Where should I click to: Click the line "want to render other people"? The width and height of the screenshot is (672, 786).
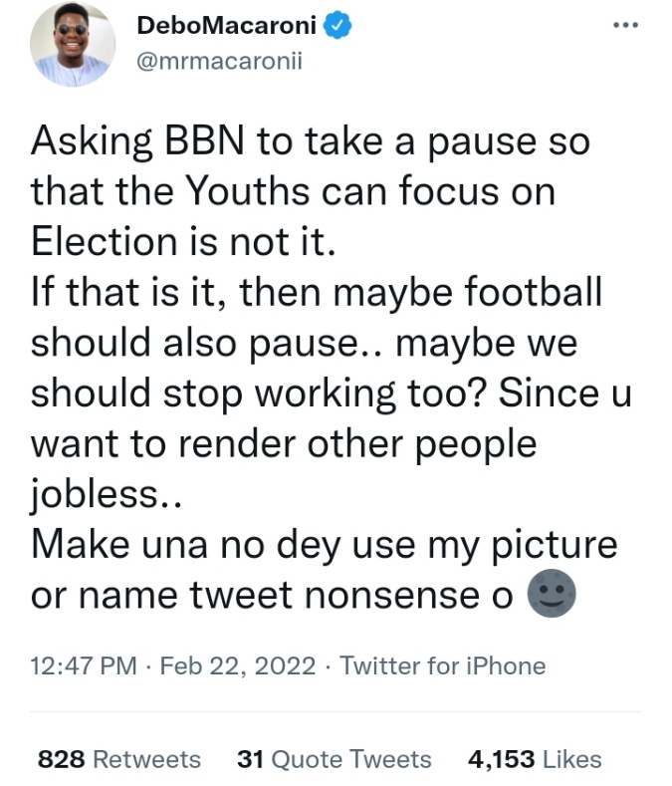(x=284, y=443)
